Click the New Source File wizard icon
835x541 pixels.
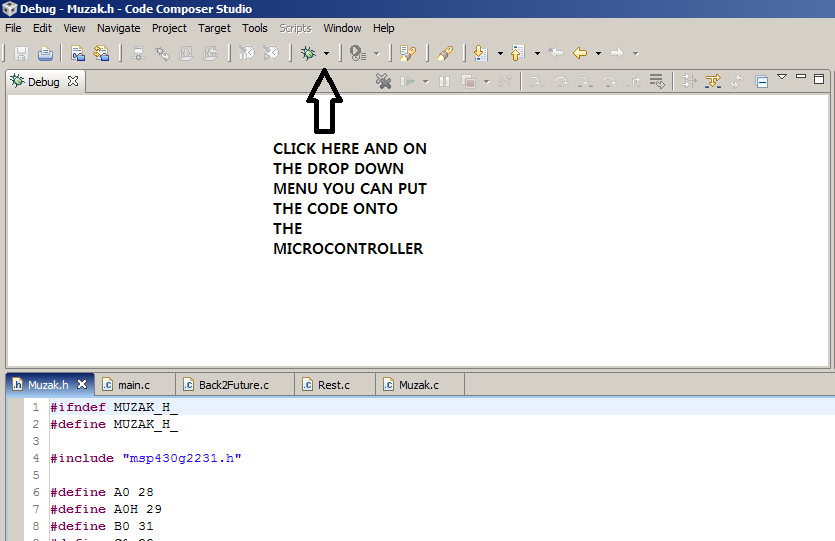pos(408,53)
